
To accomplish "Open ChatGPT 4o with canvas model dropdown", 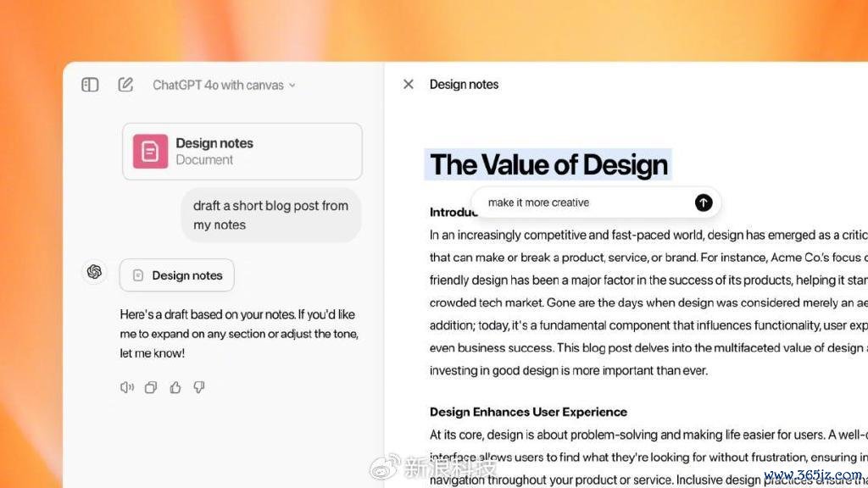I will click(x=224, y=86).
